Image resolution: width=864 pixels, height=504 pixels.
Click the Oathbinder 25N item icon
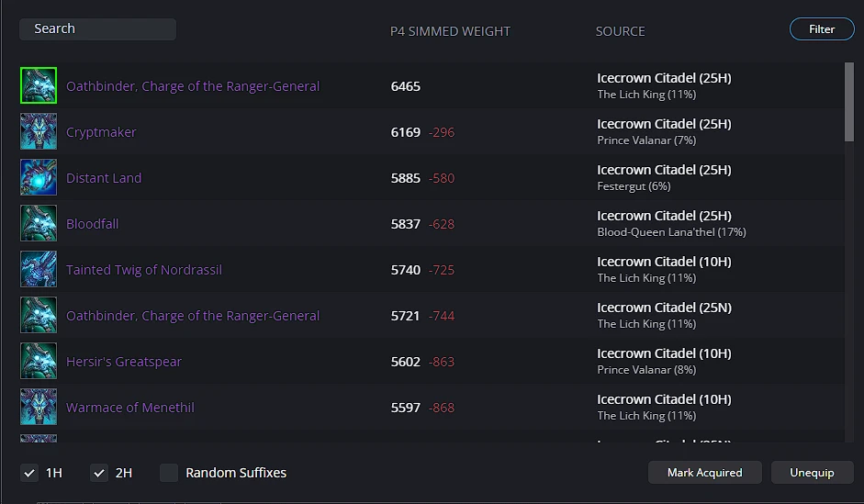(x=39, y=316)
